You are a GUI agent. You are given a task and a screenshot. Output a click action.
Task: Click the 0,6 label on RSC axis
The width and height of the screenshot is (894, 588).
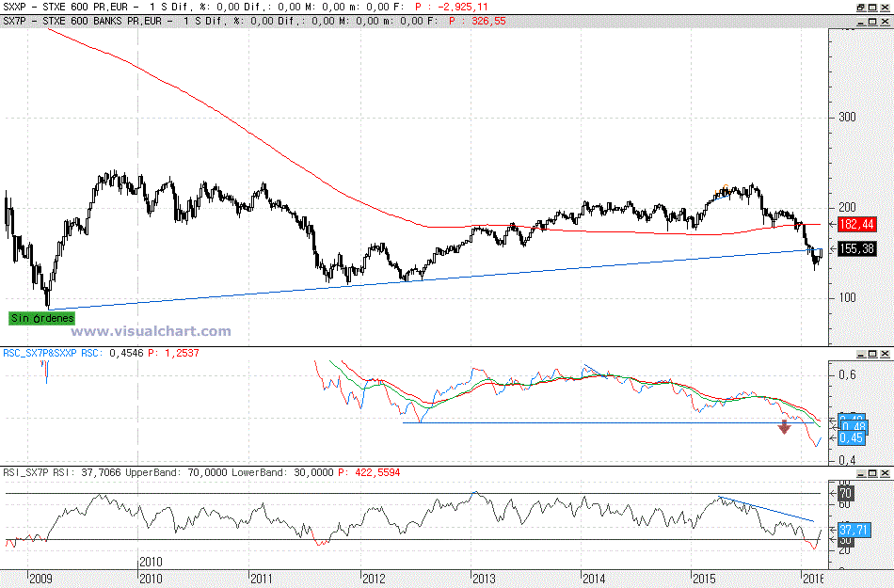[x=847, y=374]
